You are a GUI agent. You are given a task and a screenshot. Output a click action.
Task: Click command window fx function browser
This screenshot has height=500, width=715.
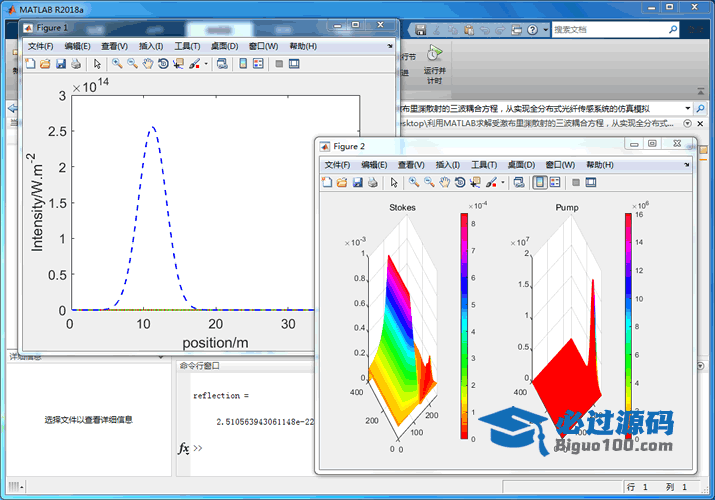tap(183, 448)
